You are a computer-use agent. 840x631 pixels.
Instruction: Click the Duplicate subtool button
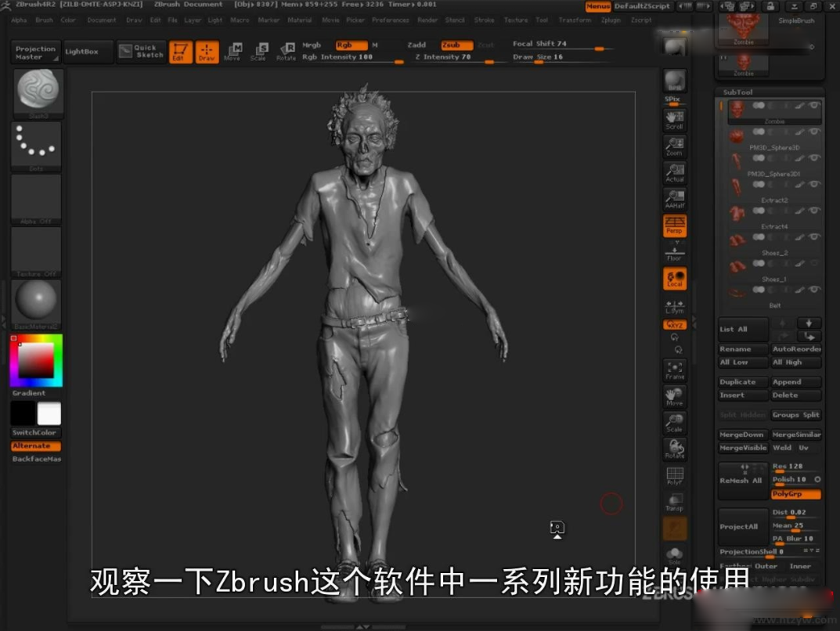(x=742, y=382)
